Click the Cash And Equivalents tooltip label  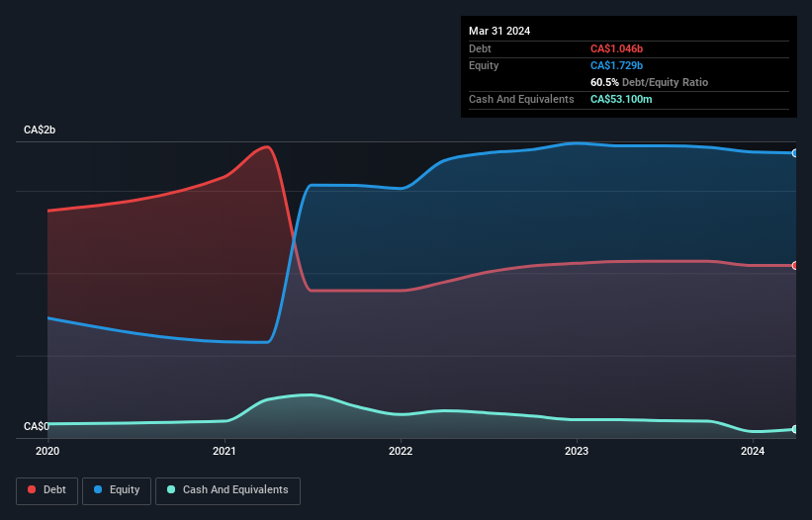[521, 99]
